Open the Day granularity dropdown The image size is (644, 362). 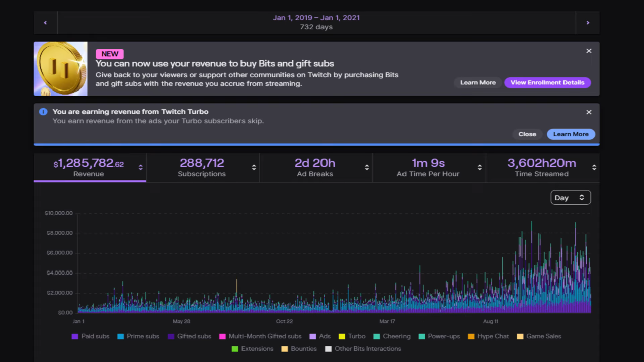pos(571,198)
